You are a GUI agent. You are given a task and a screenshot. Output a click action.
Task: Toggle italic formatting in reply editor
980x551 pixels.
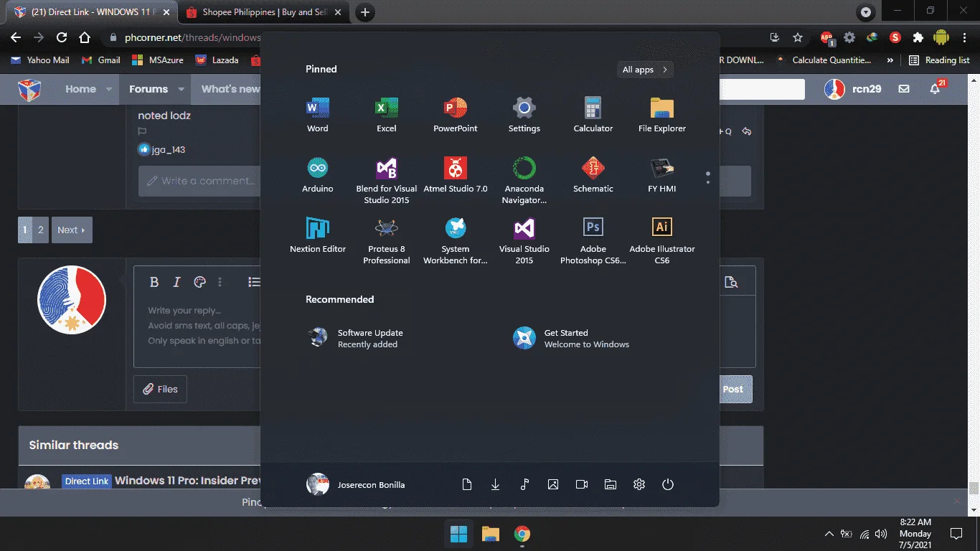pos(176,282)
